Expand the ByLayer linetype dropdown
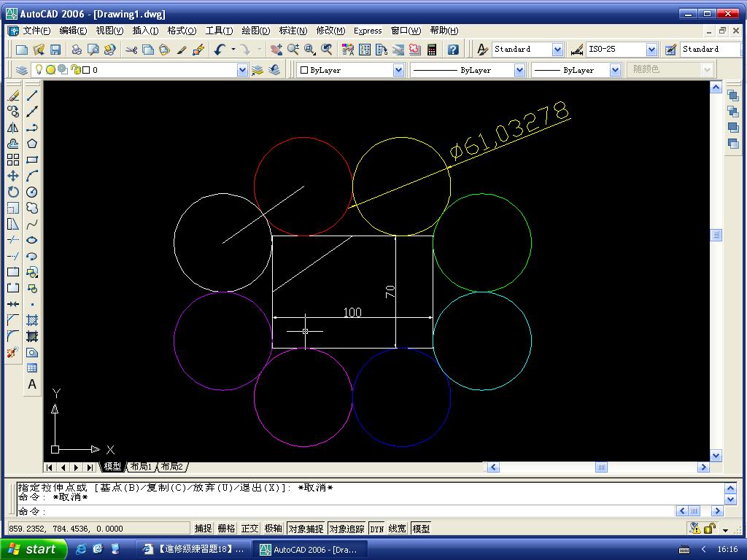Screen dimensions: 747x560 (519, 71)
